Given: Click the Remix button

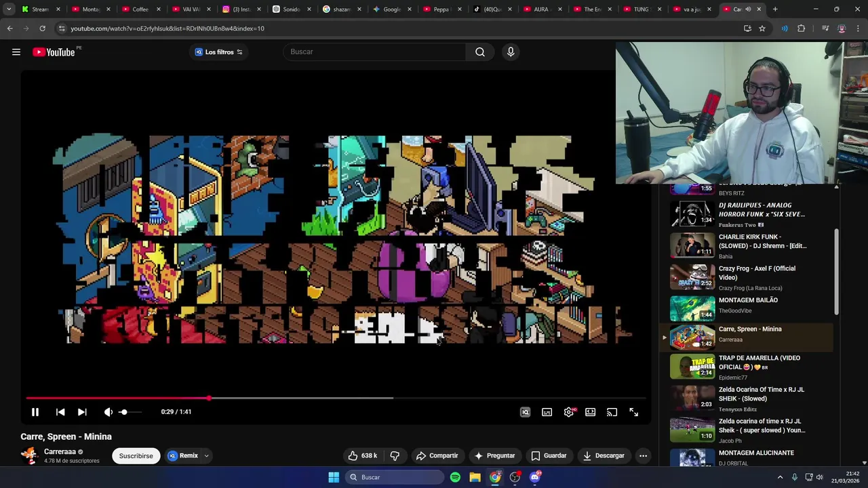Looking at the screenshot, I should (183, 455).
